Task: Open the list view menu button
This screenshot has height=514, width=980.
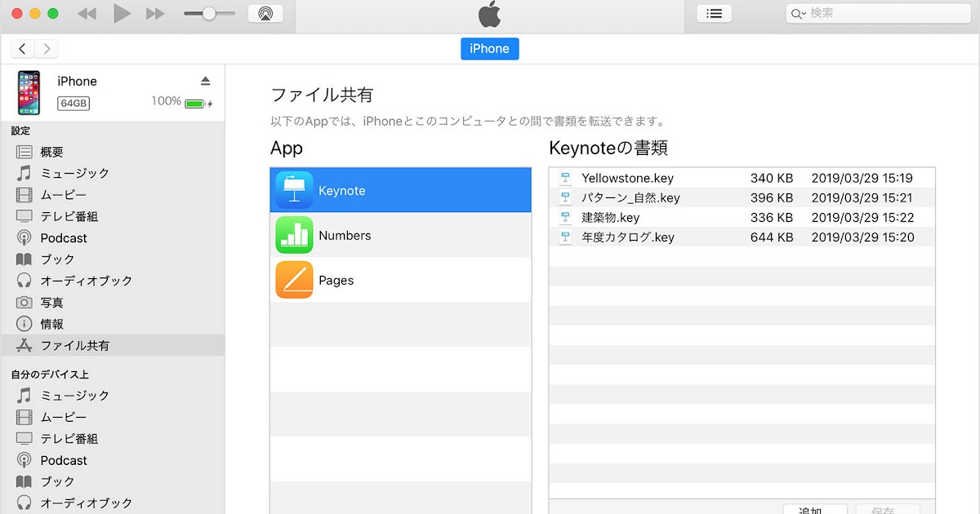Action: (x=715, y=13)
